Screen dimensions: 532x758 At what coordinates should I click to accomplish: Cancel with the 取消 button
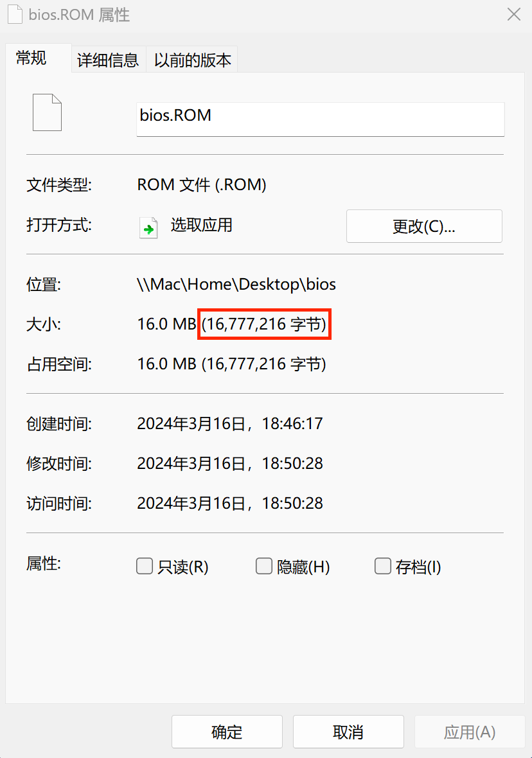348,732
